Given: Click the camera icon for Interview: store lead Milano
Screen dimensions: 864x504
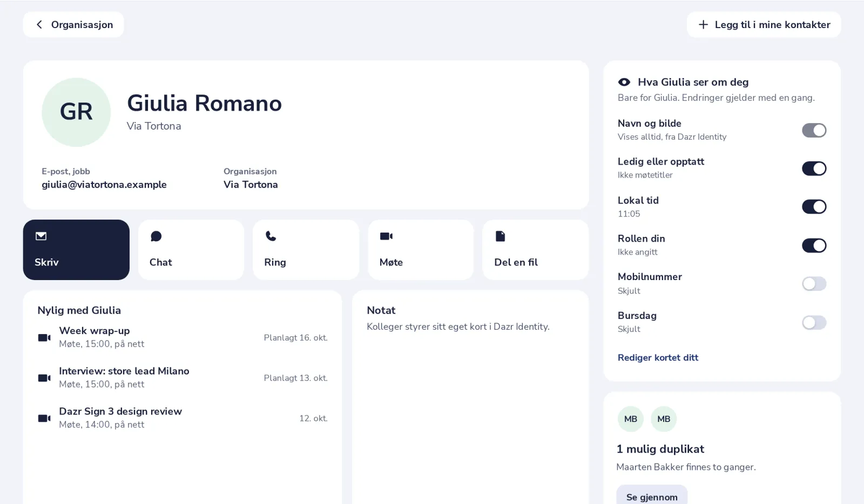Looking at the screenshot, I should point(44,378).
